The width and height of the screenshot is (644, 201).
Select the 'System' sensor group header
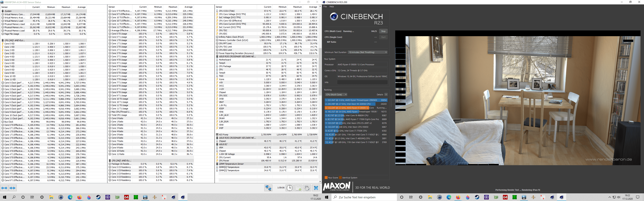tap(44, 11)
